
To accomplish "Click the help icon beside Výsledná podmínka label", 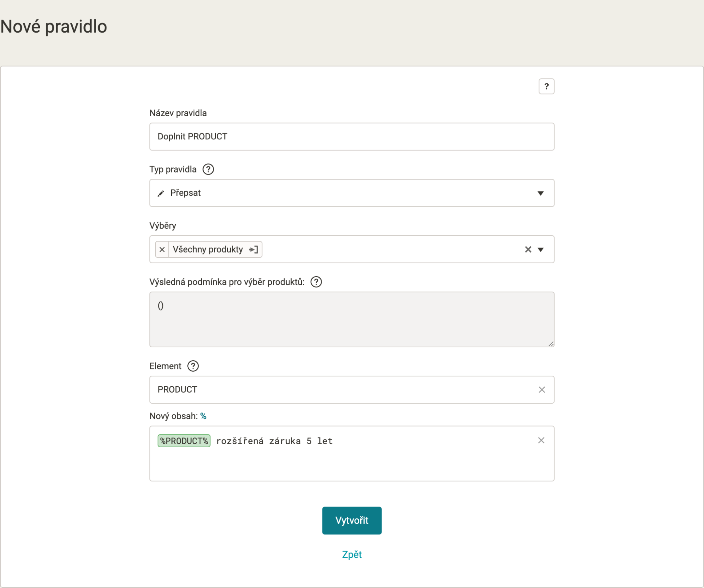I will pos(316,282).
